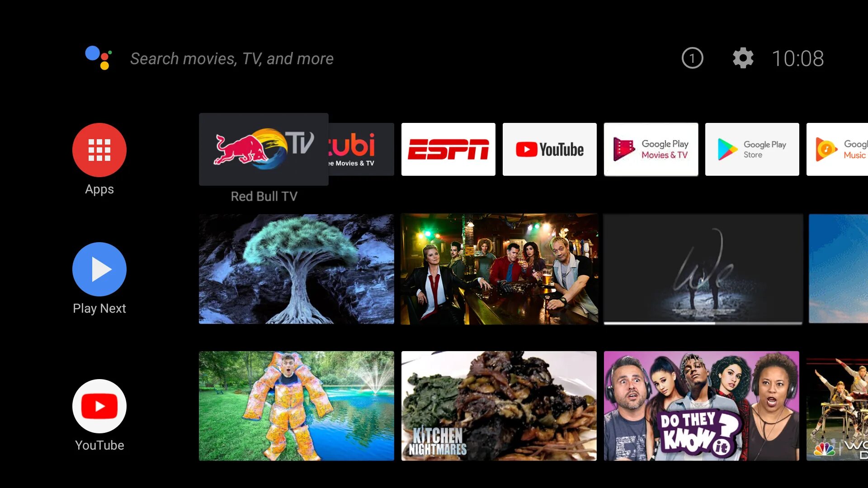
Task: Open the Do They Know It thumbnail
Action: point(701,406)
